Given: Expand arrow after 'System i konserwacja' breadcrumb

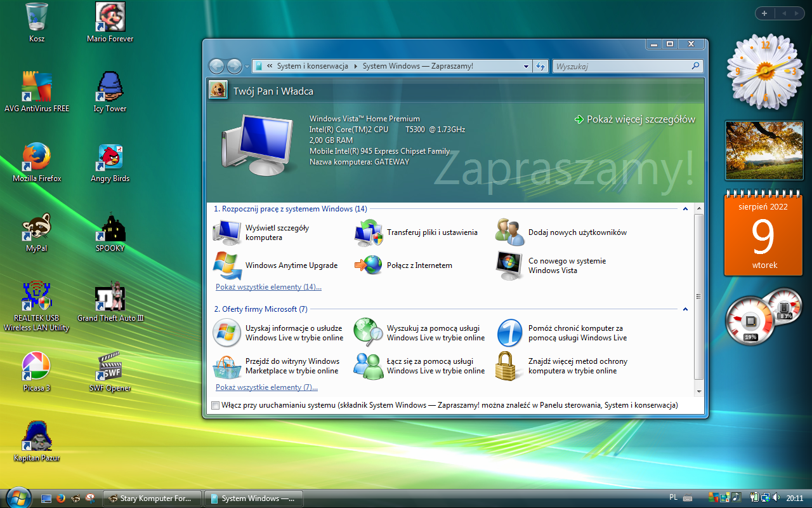Looking at the screenshot, I should 355,66.
